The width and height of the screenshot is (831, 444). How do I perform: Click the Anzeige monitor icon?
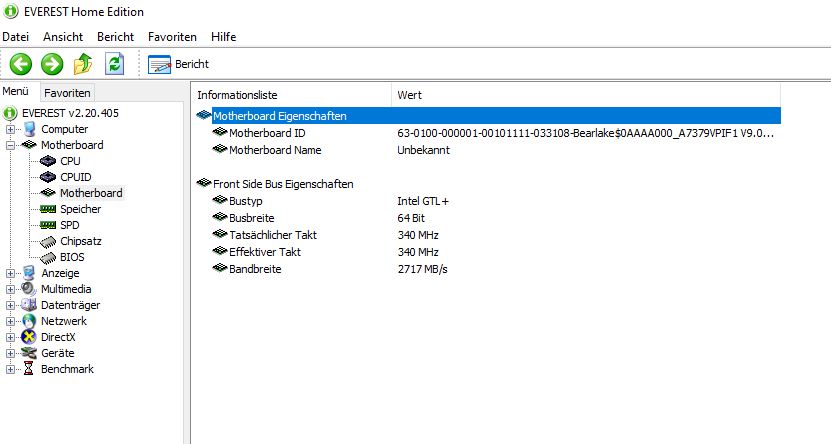pyautogui.click(x=29, y=273)
